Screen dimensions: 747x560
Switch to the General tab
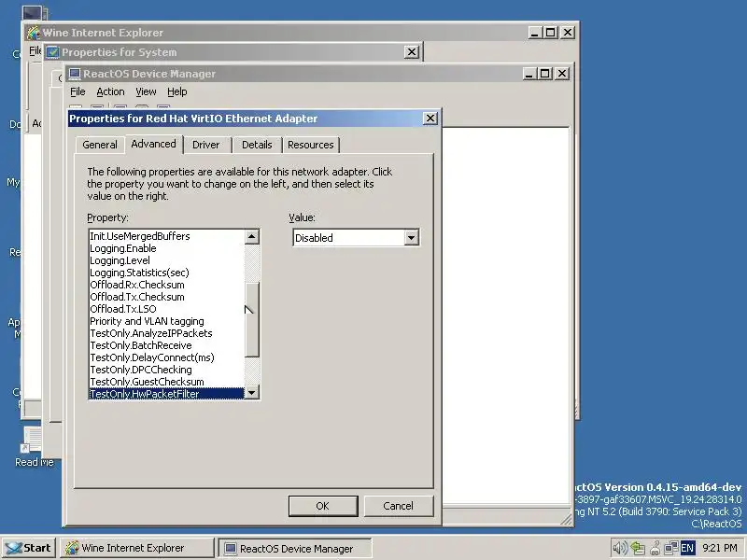pos(100,145)
